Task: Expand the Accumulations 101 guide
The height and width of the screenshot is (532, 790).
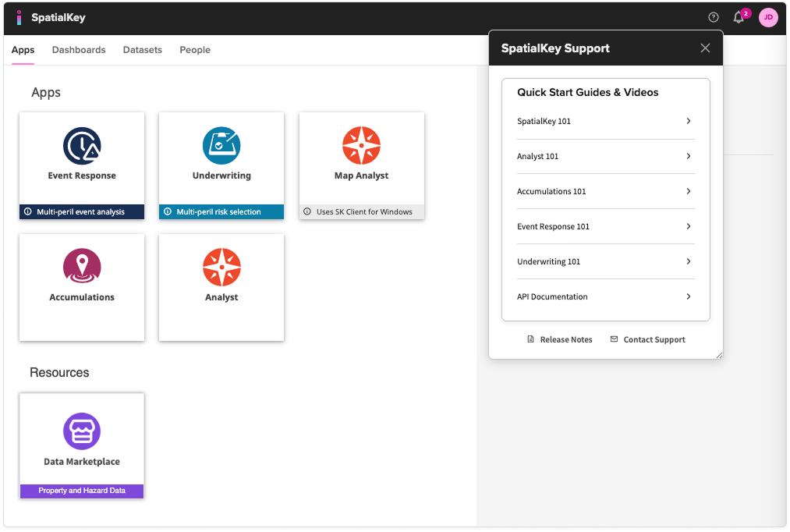Action: pos(605,192)
